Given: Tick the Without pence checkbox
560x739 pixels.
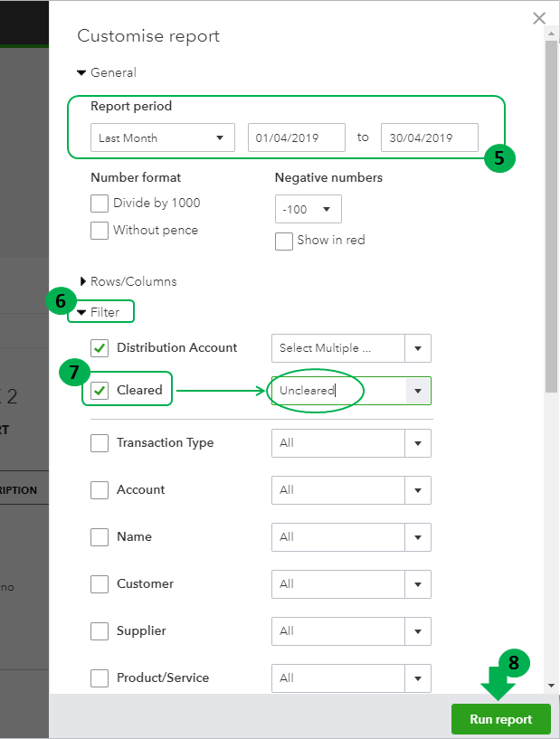Looking at the screenshot, I should (100, 231).
